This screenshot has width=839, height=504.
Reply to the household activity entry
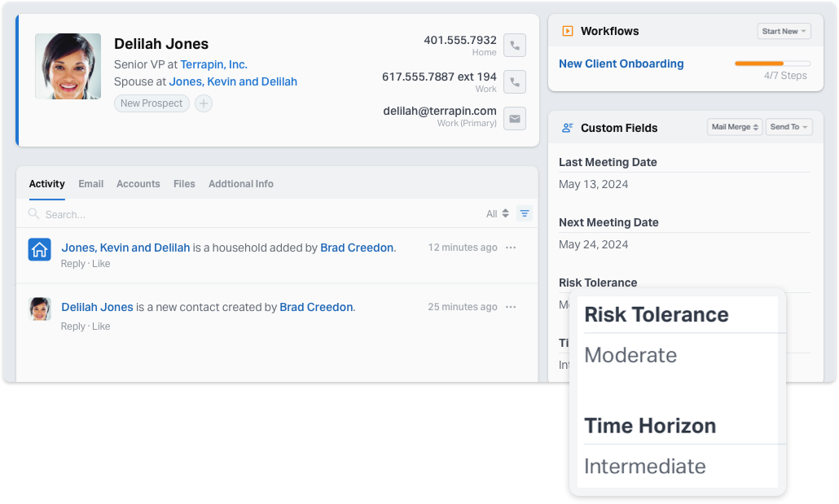click(72, 263)
